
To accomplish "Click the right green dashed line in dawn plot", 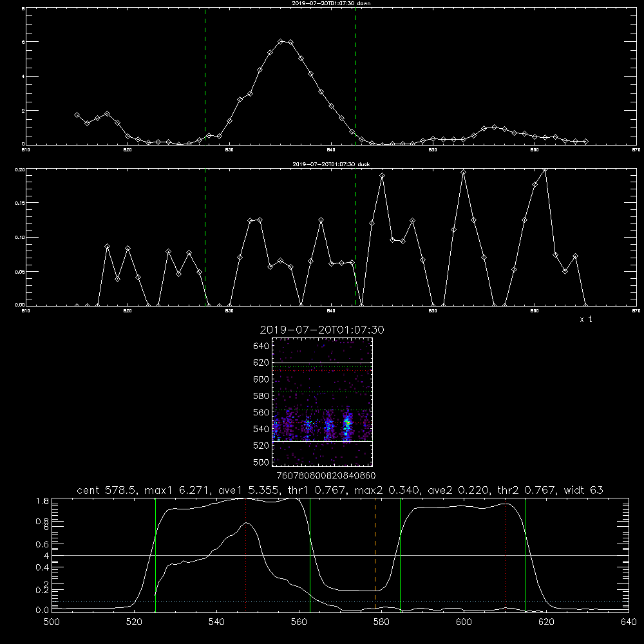I will pyautogui.click(x=355, y=76).
